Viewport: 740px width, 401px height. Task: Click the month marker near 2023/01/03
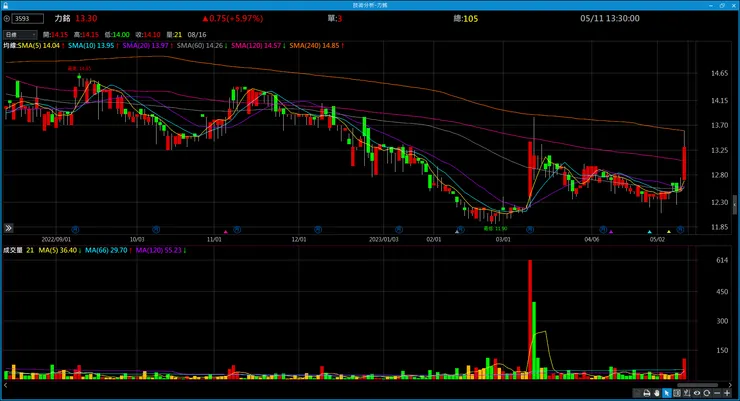pos(399,230)
